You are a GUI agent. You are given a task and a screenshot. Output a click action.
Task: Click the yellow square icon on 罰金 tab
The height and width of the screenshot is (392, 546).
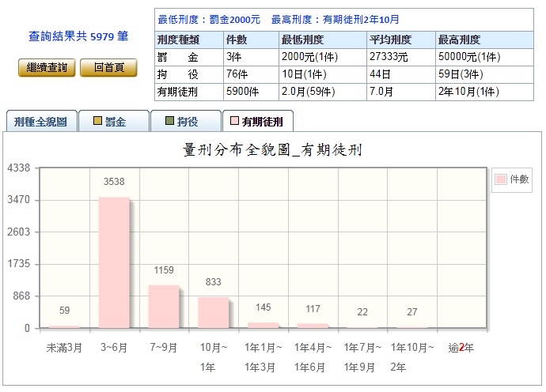point(98,122)
